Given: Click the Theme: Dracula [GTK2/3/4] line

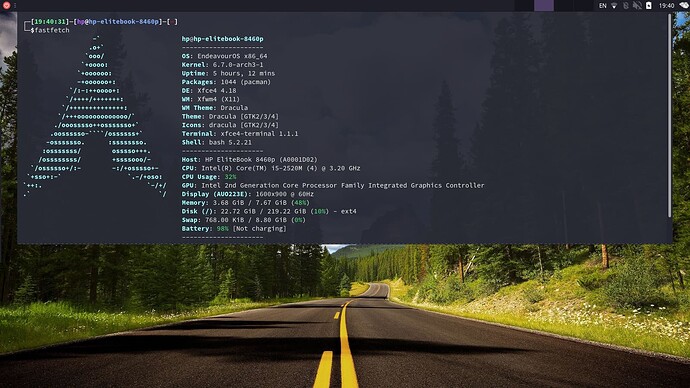Looking at the screenshot, I should point(230,117).
